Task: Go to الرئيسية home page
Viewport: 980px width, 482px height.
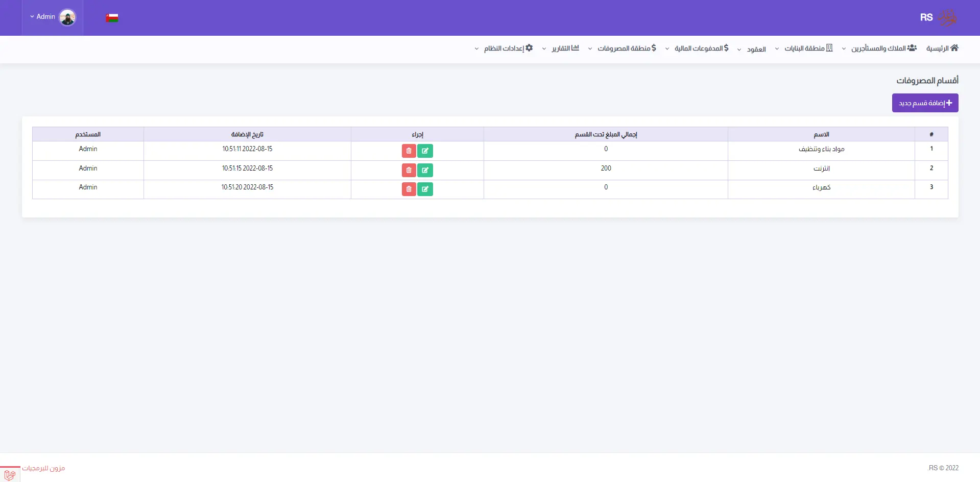Action: pos(942,49)
